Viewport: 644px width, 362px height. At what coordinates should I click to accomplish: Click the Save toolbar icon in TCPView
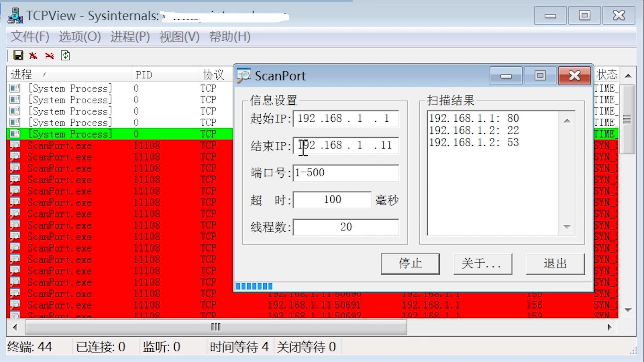tap(18, 55)
